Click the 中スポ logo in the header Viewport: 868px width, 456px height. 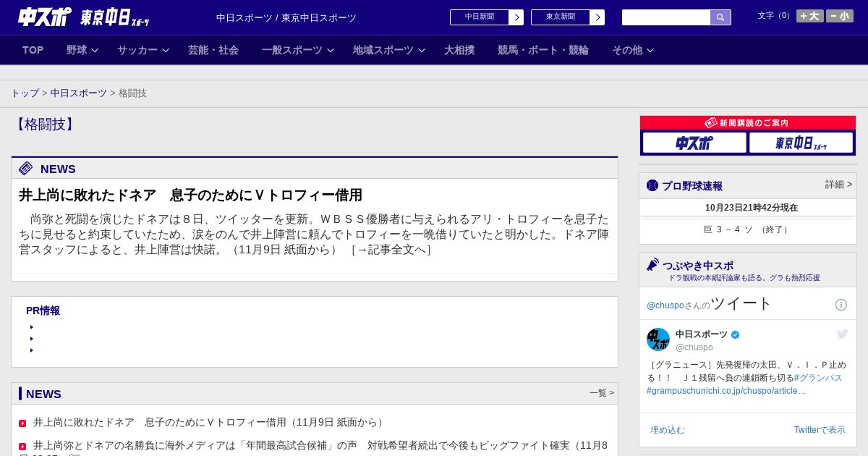(45, 17)
